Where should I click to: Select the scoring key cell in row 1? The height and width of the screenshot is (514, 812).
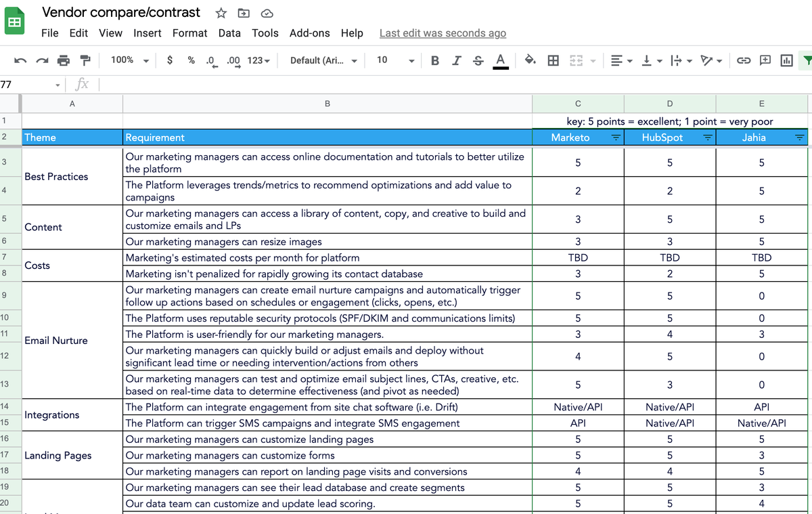point(670,121)
